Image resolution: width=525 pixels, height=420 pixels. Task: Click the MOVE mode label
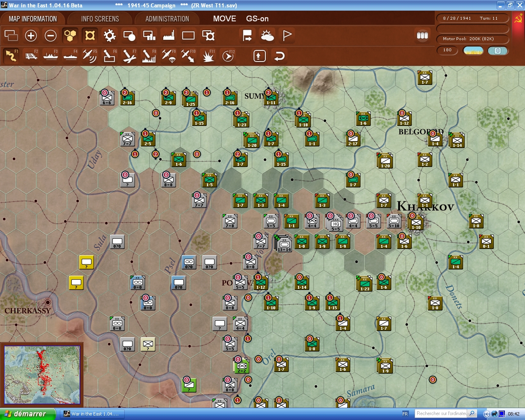point(224,19)
